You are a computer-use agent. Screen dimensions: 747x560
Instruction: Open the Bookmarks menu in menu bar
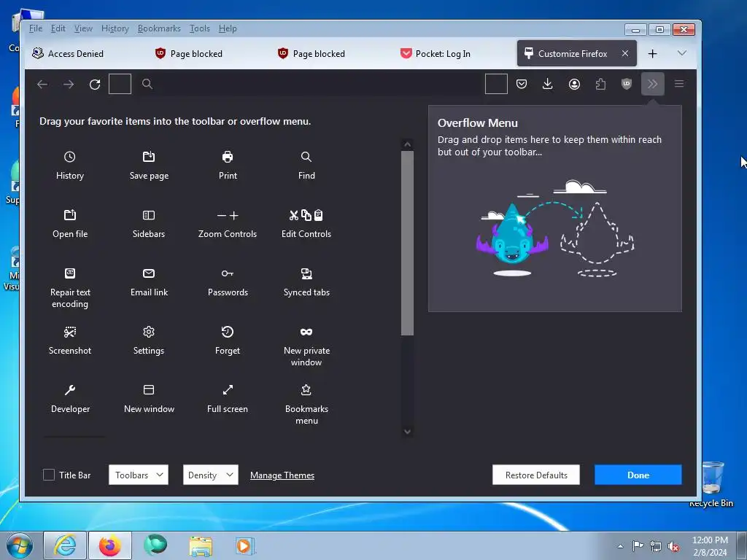[159, 28]
